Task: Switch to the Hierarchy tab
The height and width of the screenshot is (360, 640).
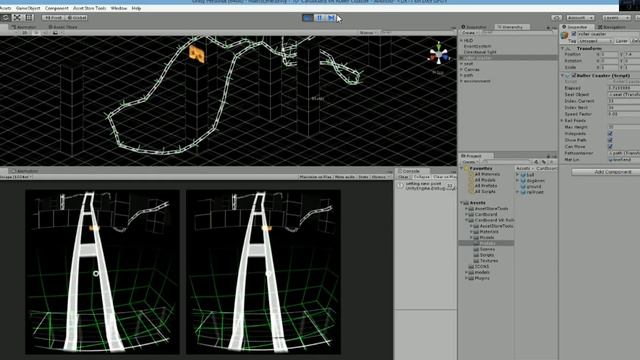Action: 512,27
